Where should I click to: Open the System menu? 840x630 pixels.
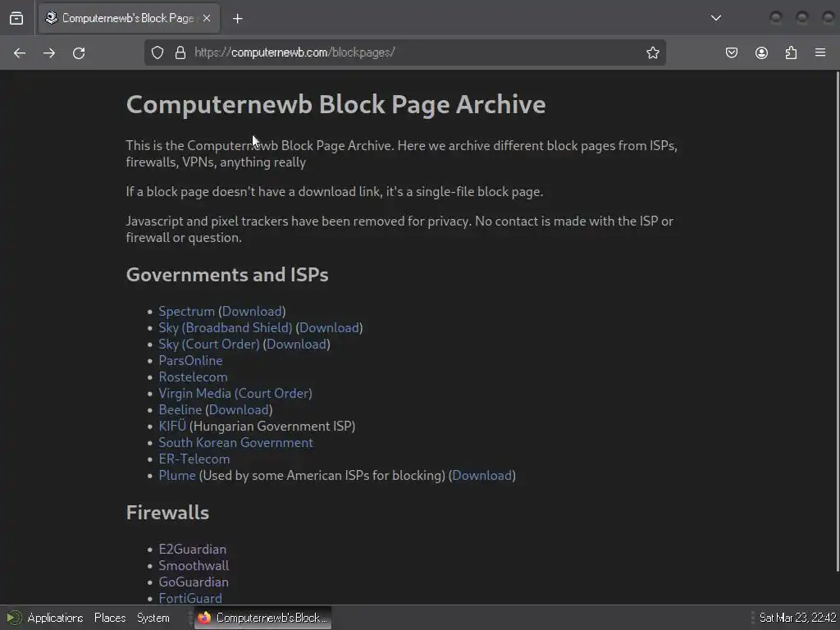pos(153,618)
